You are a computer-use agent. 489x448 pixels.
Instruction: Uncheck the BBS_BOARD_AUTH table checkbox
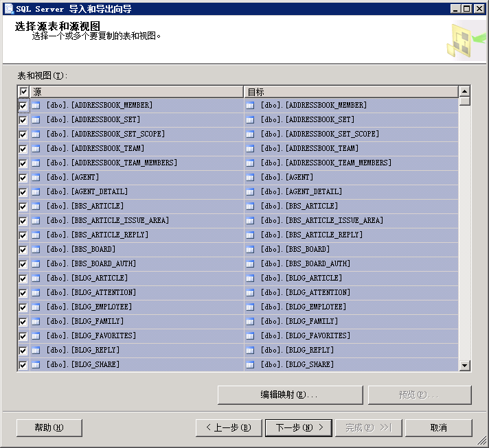23,264
